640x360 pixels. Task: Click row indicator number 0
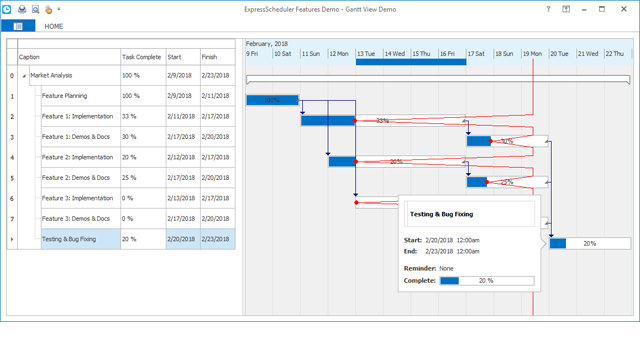coord(12,76)
